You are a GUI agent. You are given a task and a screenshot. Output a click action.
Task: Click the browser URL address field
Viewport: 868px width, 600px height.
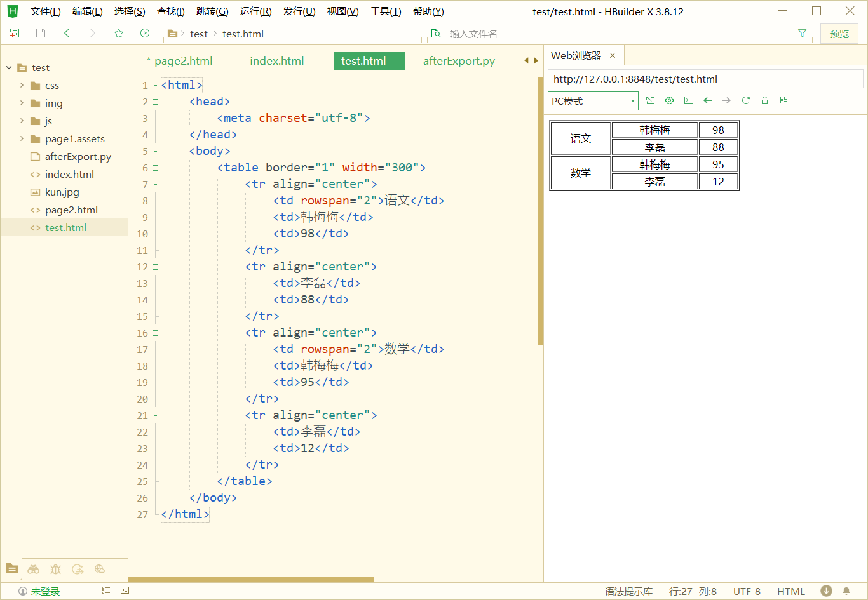tap(705, 79)
